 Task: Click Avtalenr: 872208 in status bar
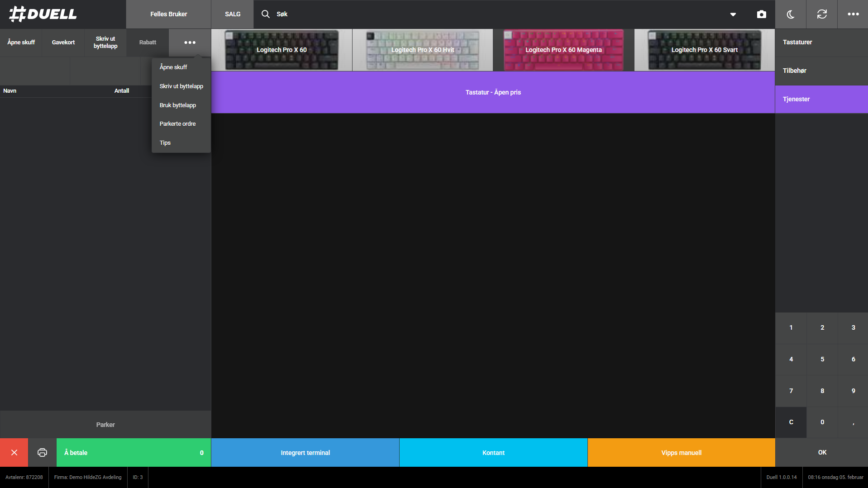point(24,477)
